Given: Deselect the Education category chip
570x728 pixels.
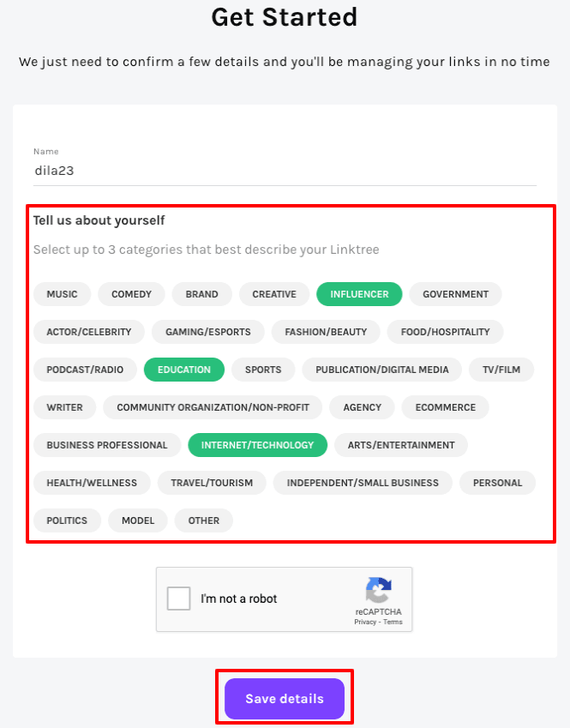Looking at the screenshot, I should tap(184, 370).
